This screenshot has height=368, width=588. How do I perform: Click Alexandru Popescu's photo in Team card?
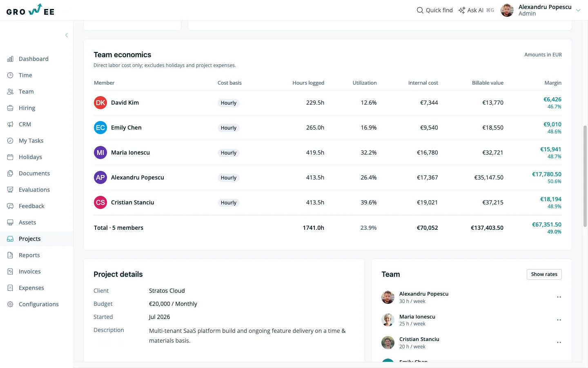[388, 297]
